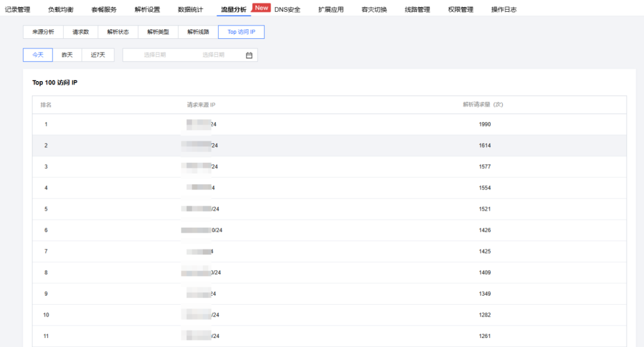Select request count 1409
644x347 pixels.
coord(485,272)
